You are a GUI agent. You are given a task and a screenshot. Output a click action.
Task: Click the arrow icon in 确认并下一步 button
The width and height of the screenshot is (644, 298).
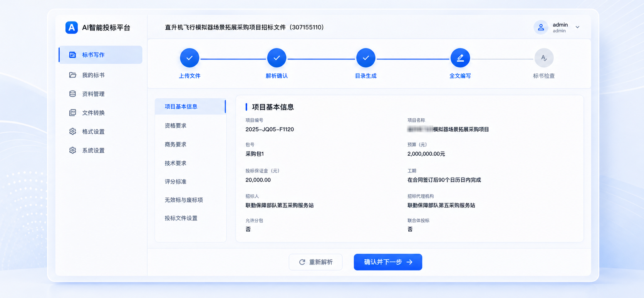tap(409, 262)
